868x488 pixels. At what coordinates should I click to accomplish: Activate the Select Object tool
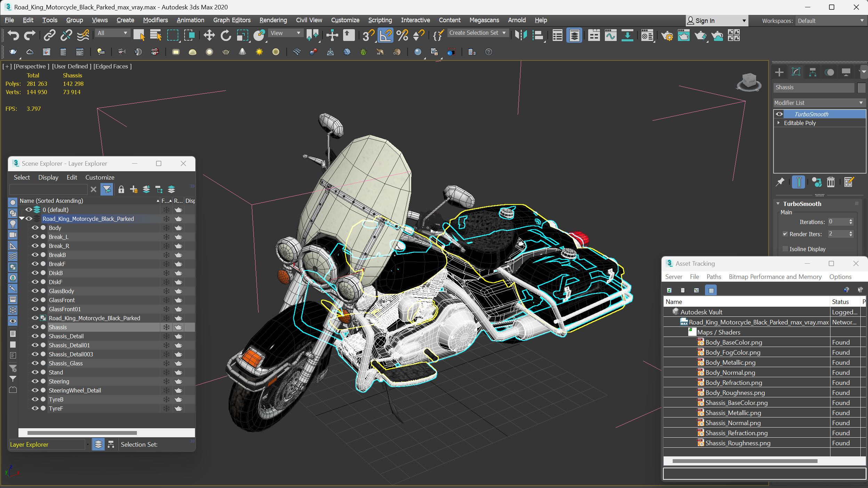point(139,35)
